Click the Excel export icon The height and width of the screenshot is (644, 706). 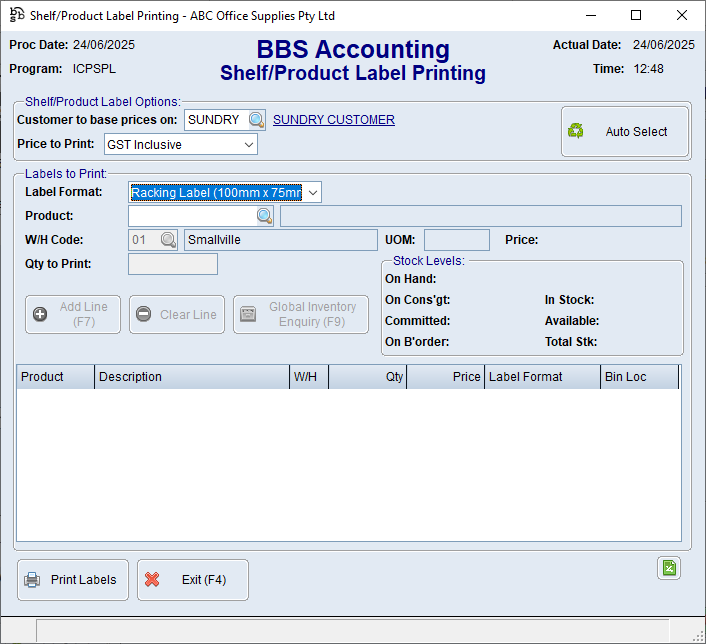point(669,568)
